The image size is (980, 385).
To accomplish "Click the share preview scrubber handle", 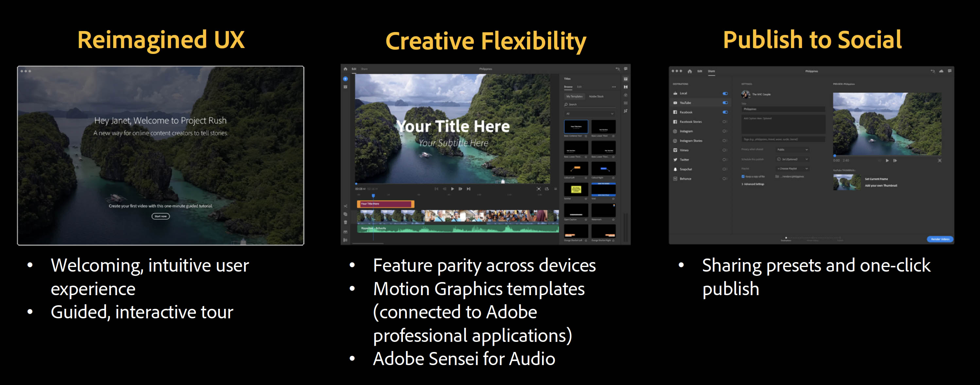I will click(835, 156).
